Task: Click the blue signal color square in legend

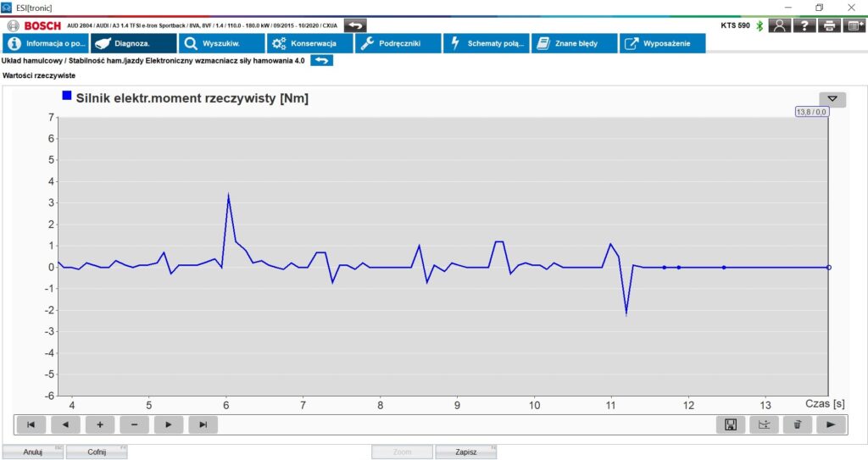Action: tap(67, 97)
